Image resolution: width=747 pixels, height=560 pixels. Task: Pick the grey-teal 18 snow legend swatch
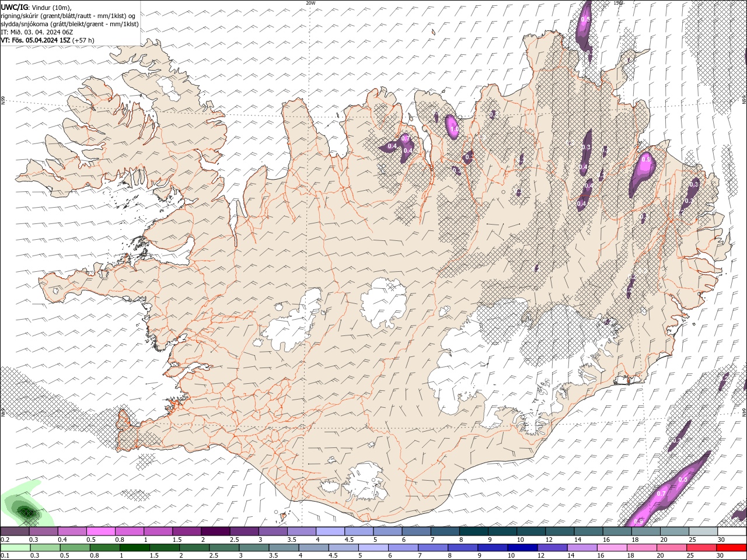645,531
